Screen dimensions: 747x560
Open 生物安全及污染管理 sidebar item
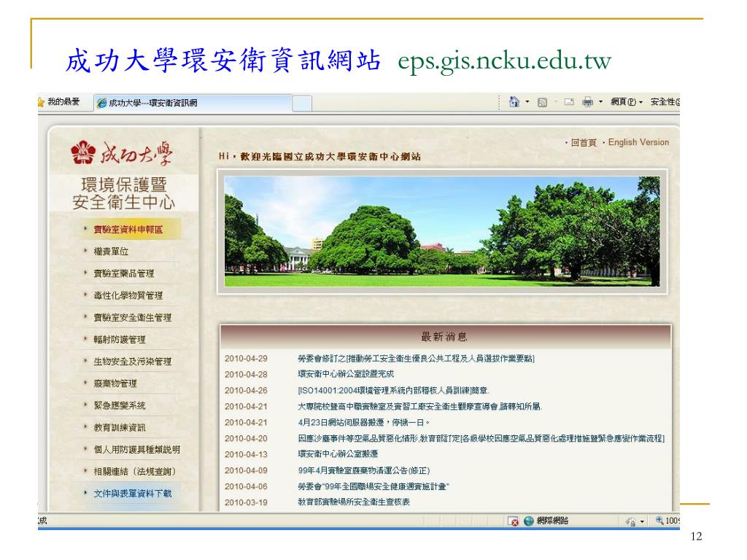click(x=133, y=362)
